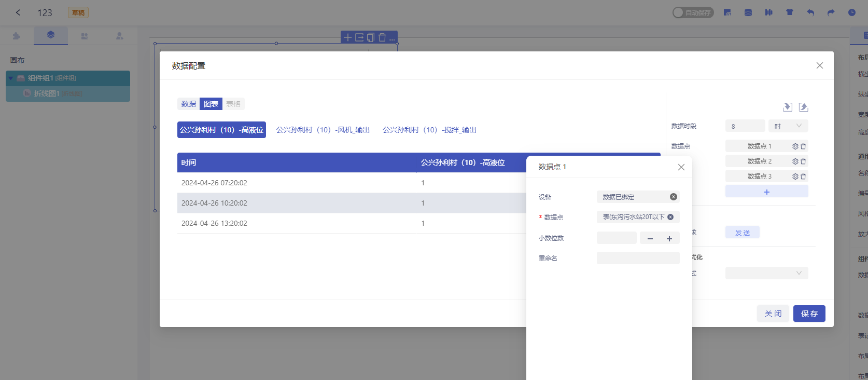Click the add plus icon on canvas toolbar

point(348,37)
